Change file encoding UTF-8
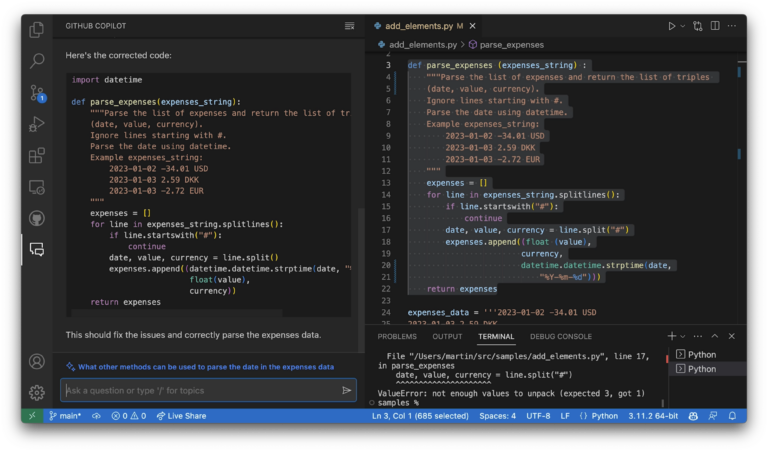The width and height of the screenshot is (768, 451). tap(538, 416)
